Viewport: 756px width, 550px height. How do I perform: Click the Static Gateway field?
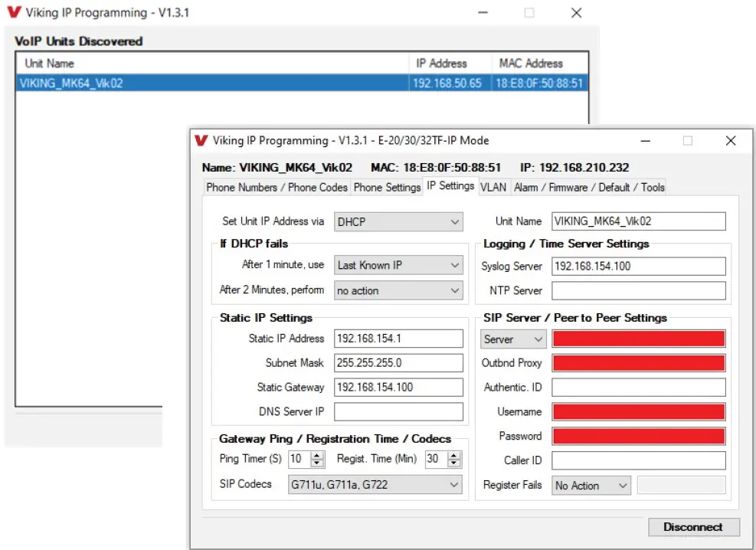(x=398, y=387)
